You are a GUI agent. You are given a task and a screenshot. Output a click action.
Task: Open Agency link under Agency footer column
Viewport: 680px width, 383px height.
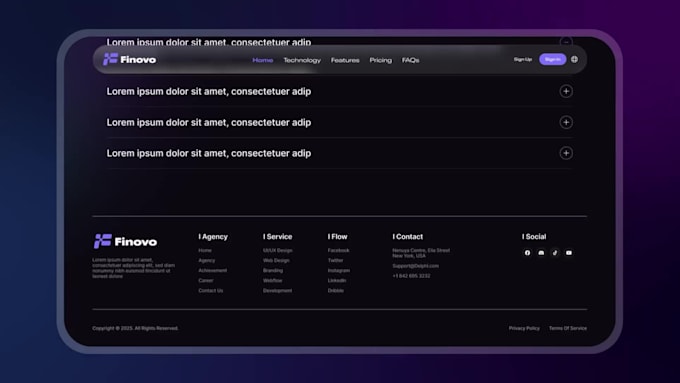click(206, 260)
